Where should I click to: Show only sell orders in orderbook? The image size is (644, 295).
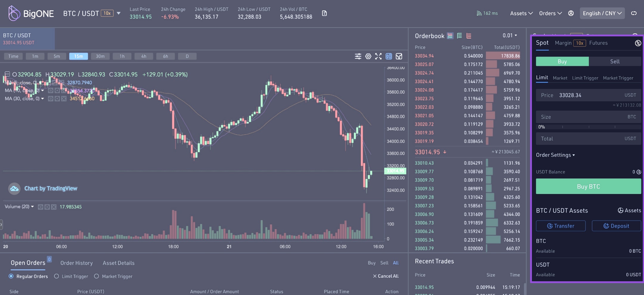[469, 36]
